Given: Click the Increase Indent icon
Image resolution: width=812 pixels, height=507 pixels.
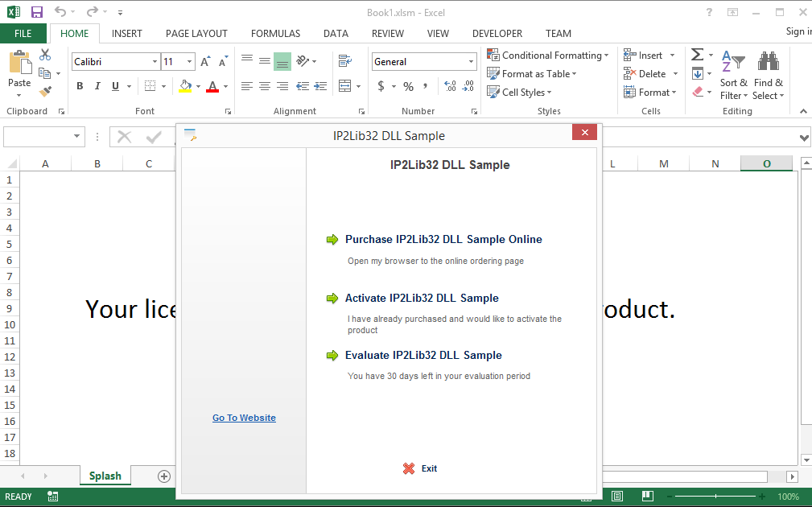Looking at the screenshot, I should pos(320,86).
